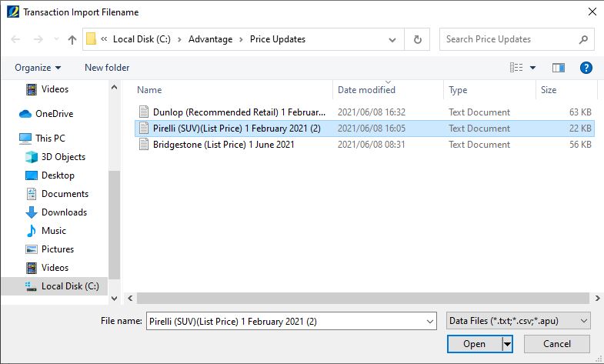
Task: Sort by the Type column header
Action: (x=458, y=90)
